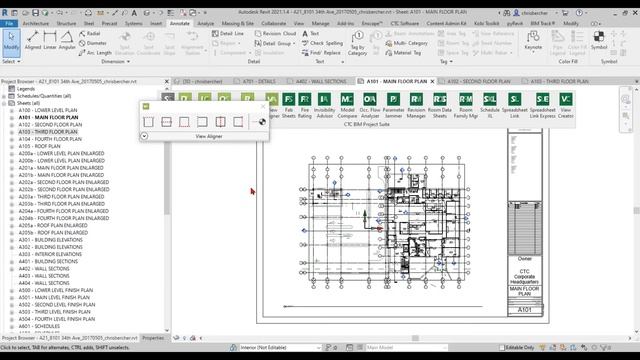
Task: Launch CTC Model Compare
Action: point(347,106)
